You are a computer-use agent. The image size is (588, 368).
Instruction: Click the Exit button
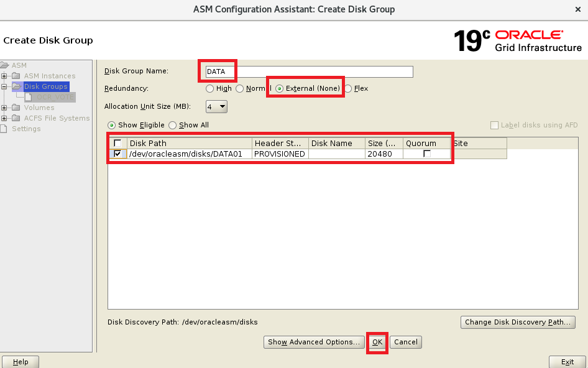click(x=567, y=362)
